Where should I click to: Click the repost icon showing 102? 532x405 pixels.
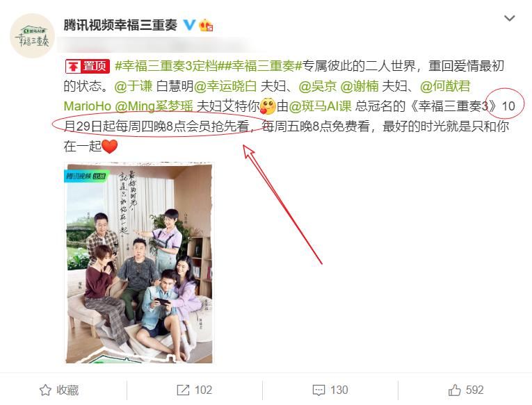pyautogui.click(x=183, y=390)
